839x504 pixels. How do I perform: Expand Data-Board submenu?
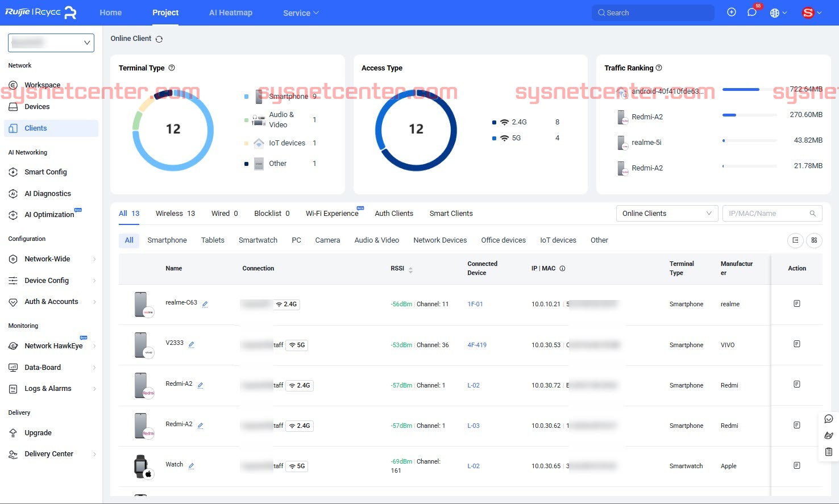(x=52, y=368)
